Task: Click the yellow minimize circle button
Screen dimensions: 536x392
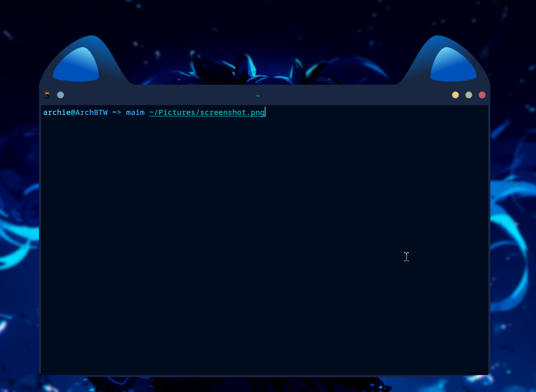Action: (x=455, y=95)
